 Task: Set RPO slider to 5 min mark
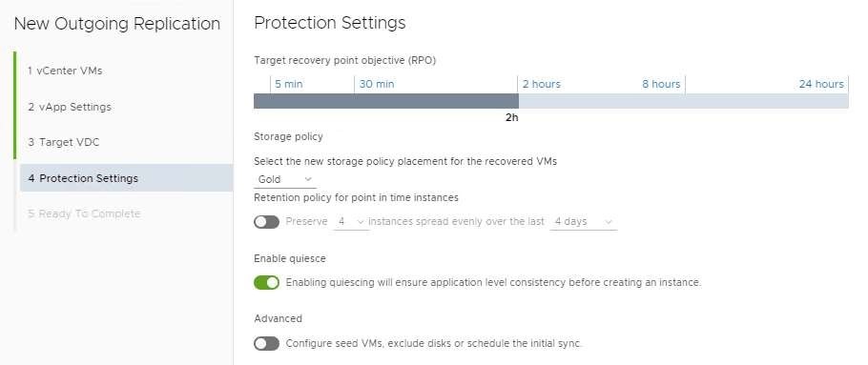click(288, 84)
